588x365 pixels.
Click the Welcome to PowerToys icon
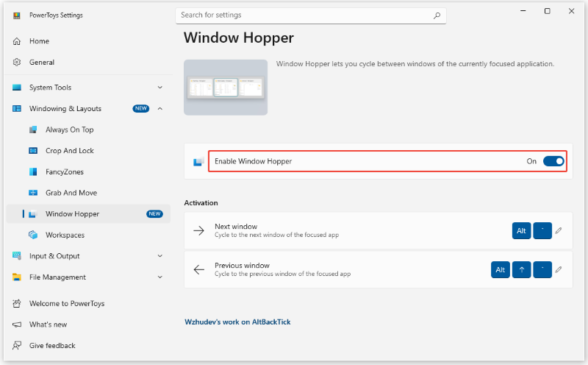click(x=16, y=303)
